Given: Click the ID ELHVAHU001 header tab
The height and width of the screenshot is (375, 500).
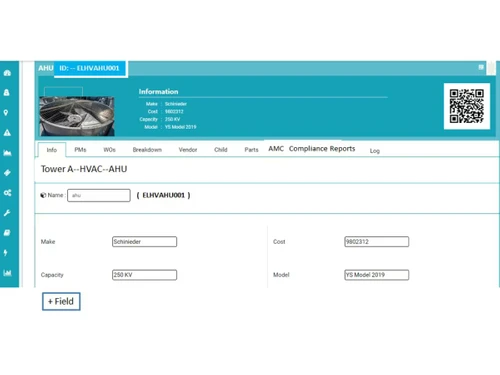Looking at the screenshot, I should (x=89, y=68).
